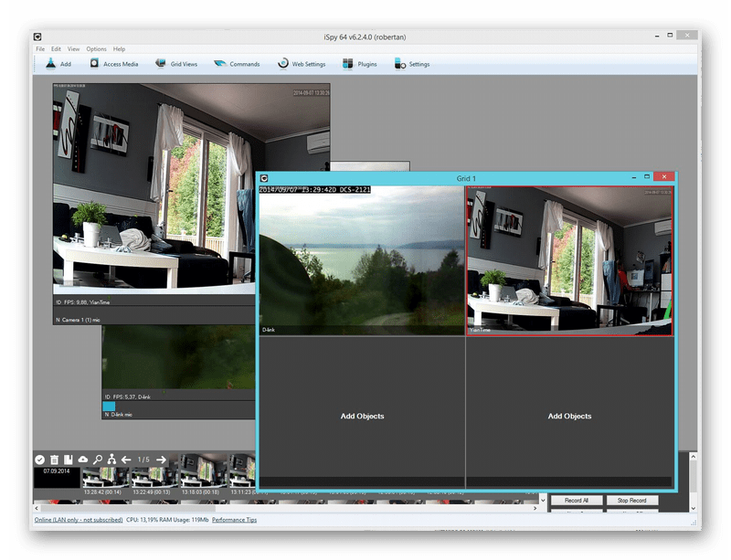Click the 07.09.2014 date tile
Viewport: 731px width, 560px height.
click(x=57, y=478)
